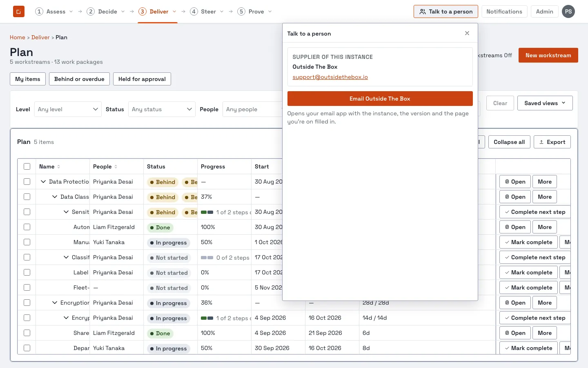Select the Behind or overdue quick filter
Screen dimensions: 588x368
pyautogui.click(x=79, y=79)
